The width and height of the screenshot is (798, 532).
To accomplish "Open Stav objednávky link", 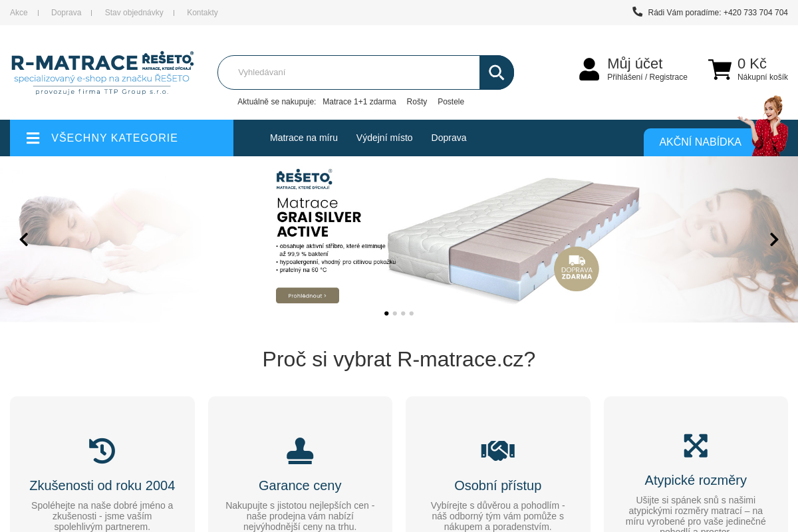I will click(134, 13).
